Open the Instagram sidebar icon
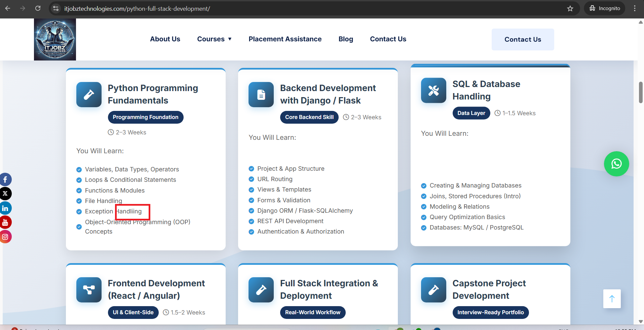The width and height of the screenshot is (644, 330). [x=5, y=237]
